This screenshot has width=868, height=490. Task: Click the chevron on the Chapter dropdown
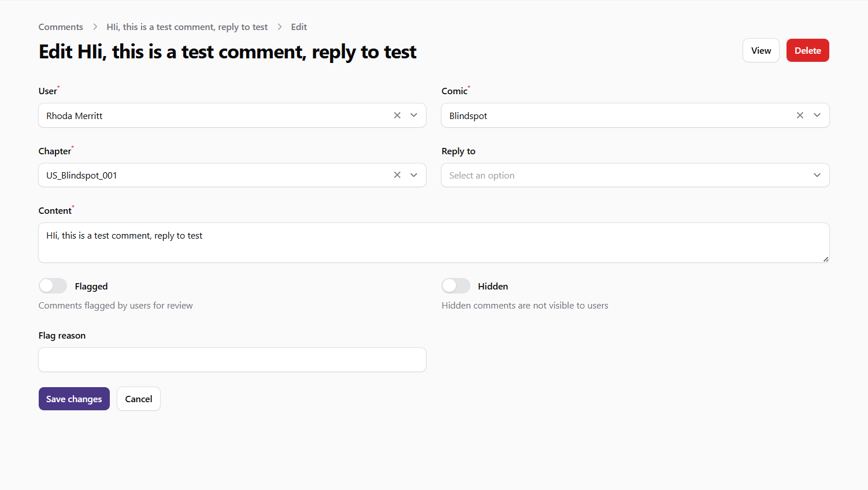414,175
